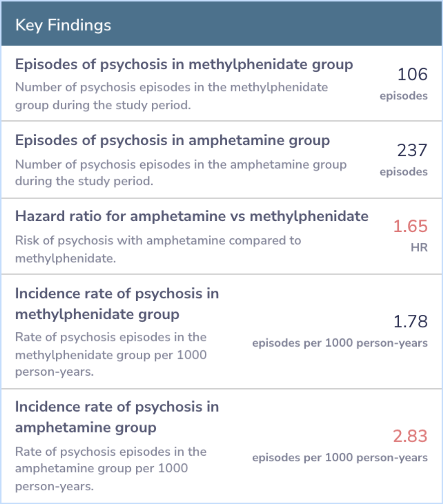Click unit label under 1.78 value
The image size is (443, 504).
coord(340,343)
